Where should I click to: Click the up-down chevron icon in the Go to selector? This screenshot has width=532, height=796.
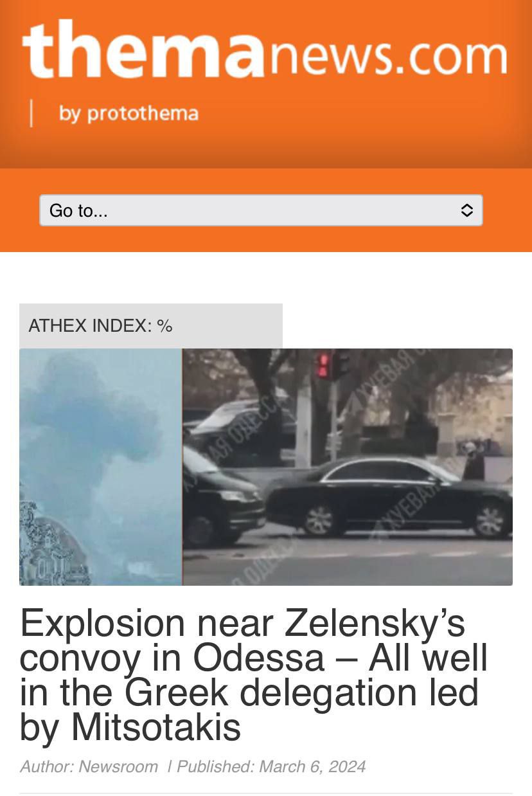(467, 210)
